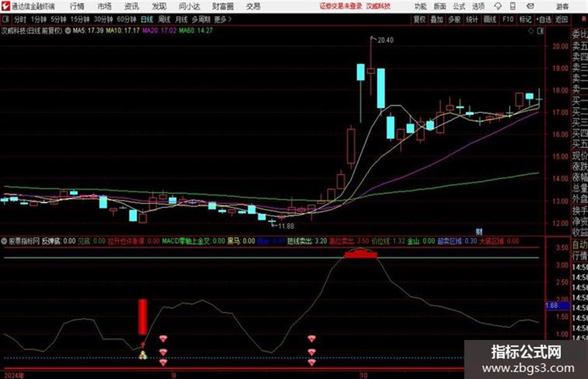
Task: Select the 周线 weekly period
Action: pyautogui.click(x=164, y=19)
